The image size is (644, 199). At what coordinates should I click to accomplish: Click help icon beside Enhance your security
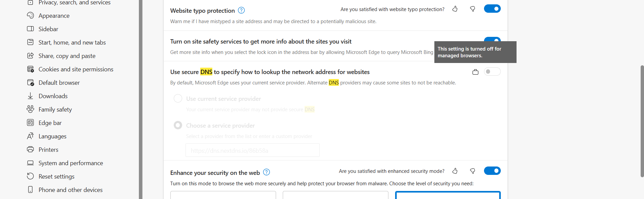(266, 172)
